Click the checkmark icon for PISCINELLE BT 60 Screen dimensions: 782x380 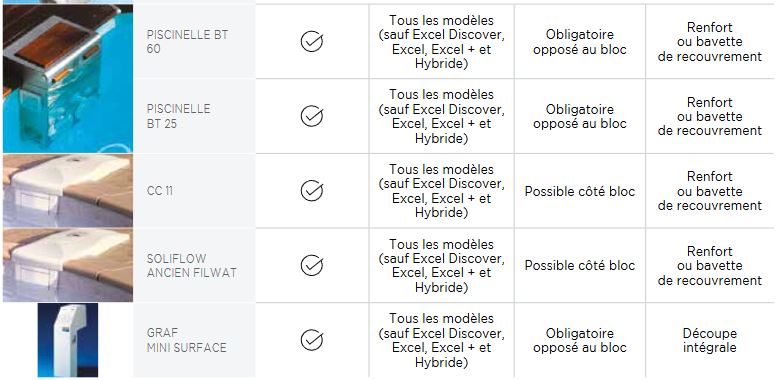(x=312, y=41)
